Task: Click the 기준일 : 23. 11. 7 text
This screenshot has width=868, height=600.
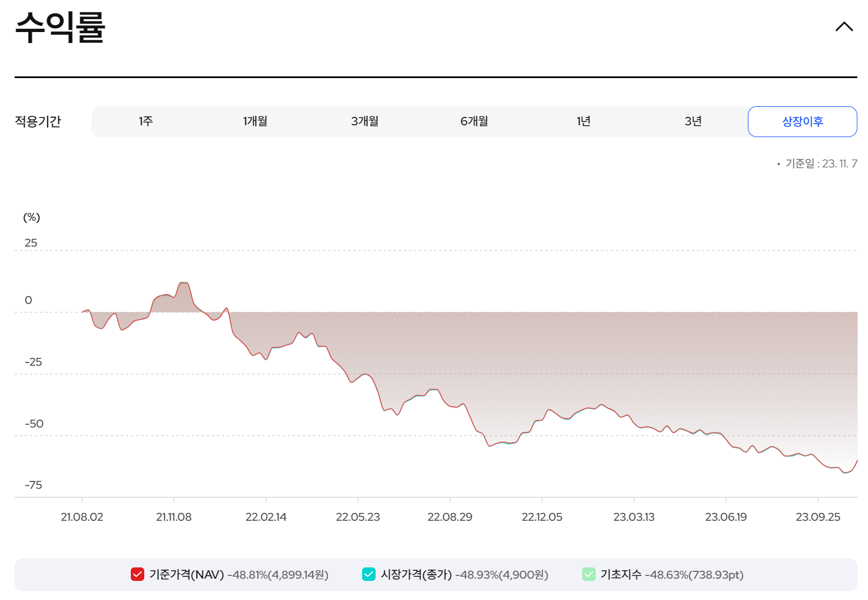Action: (821, 163)
